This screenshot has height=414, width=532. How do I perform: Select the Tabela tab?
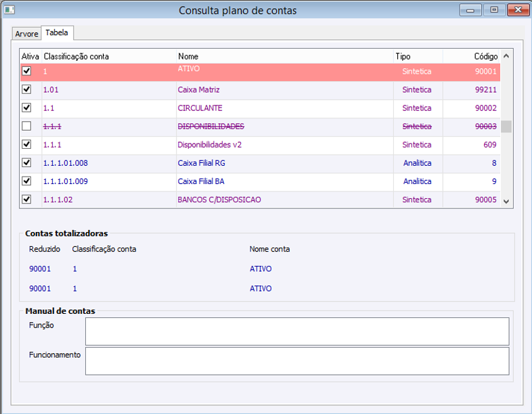(57, 32)
